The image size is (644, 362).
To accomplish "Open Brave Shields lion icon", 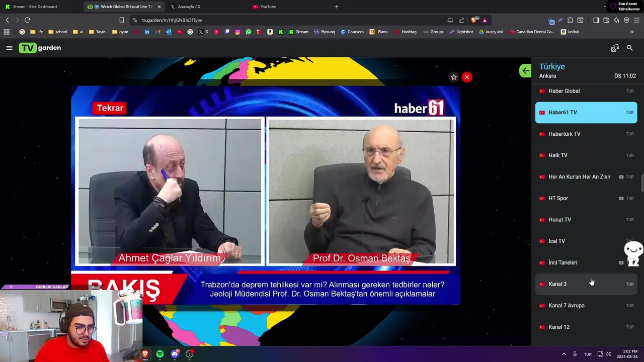I will tap(473, 20).
